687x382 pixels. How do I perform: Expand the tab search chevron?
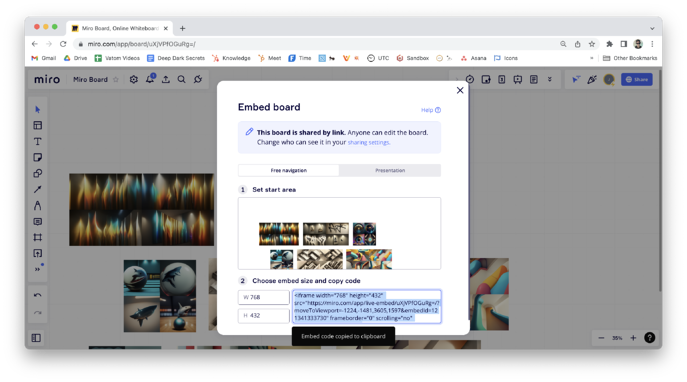pos(652,28)
